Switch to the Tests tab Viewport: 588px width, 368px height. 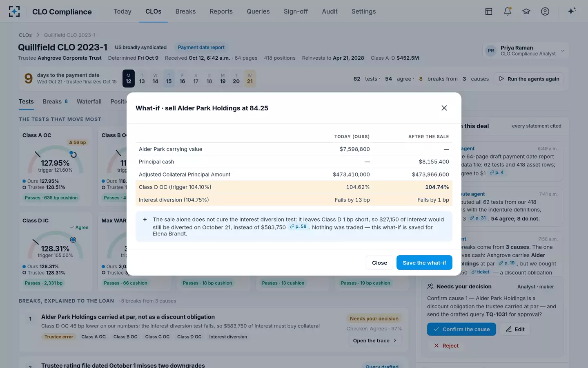click(x=26, y=101)
